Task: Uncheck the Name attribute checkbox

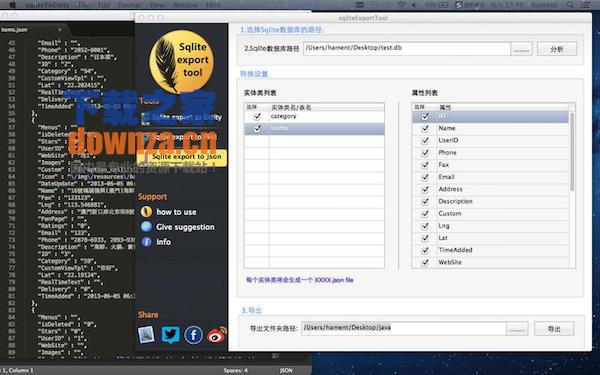Action: pyautogui.click(x=425, y=129)
